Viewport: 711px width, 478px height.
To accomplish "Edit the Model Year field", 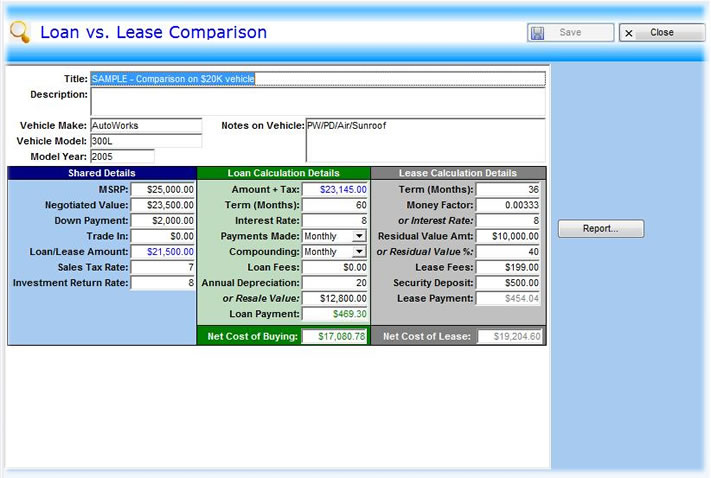I will point(122,156).
